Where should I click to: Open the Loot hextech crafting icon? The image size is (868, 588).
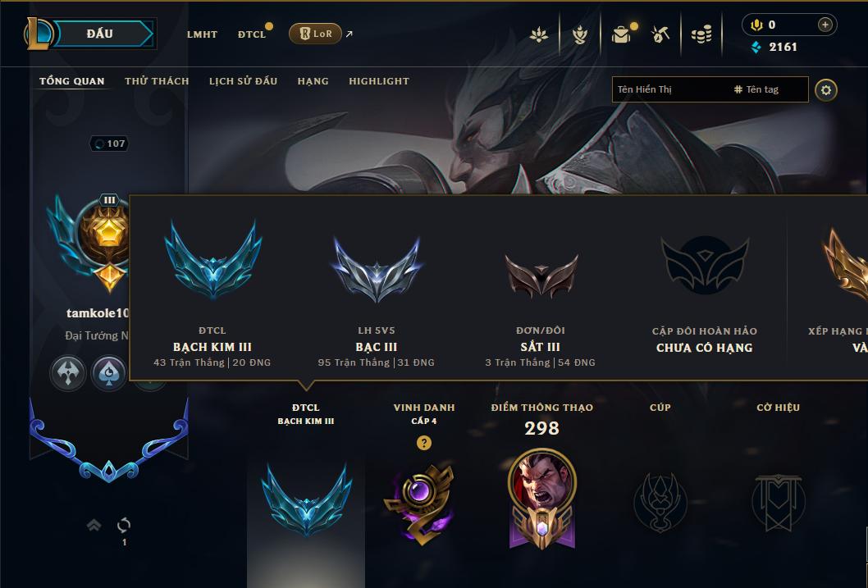(579, 34)
